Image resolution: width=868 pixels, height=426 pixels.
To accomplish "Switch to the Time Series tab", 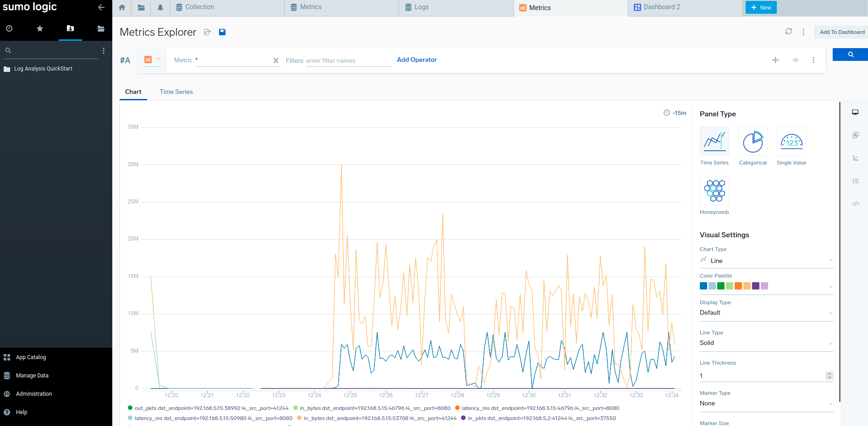I will tap(176, 92).
